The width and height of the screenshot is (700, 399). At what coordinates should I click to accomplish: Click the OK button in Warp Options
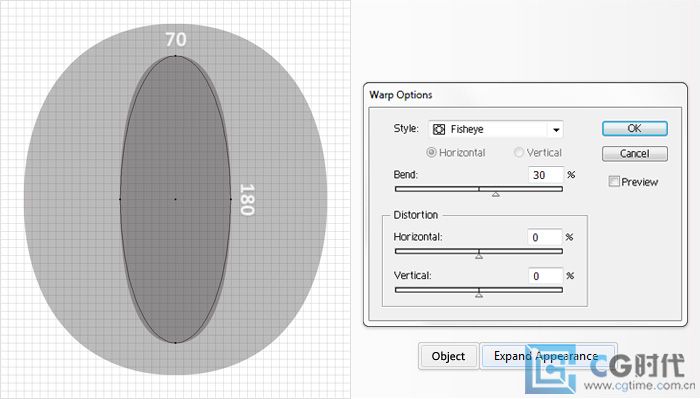[x=634, y=129]
